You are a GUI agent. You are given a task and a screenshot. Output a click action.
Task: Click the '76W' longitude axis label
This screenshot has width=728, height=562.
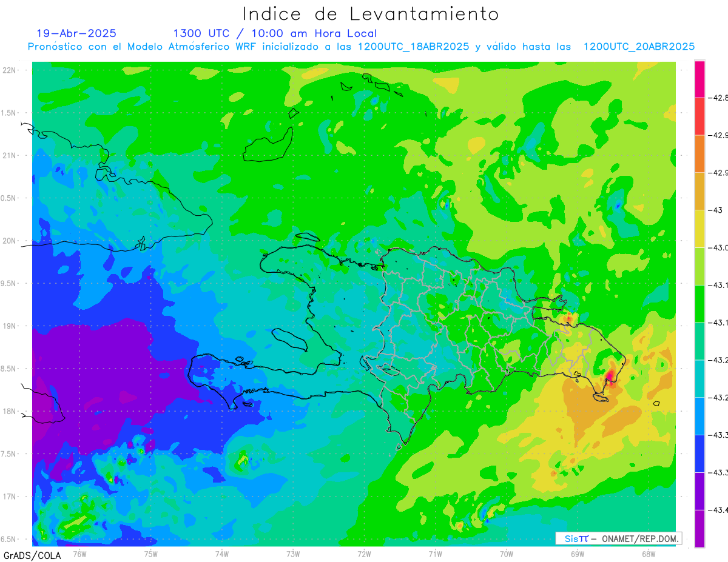pyautogui.click(x=79, y=554)
